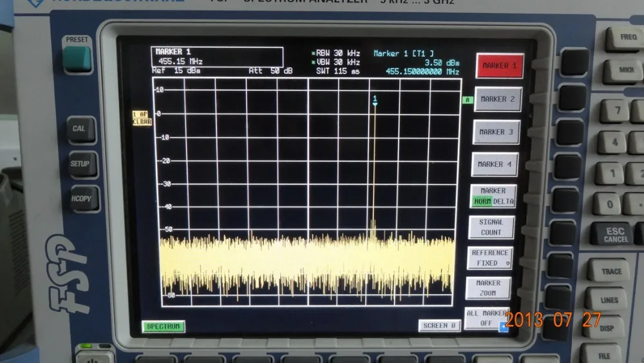Push the FREQ hardware key
Screen dimensions: 644x363
627,39
